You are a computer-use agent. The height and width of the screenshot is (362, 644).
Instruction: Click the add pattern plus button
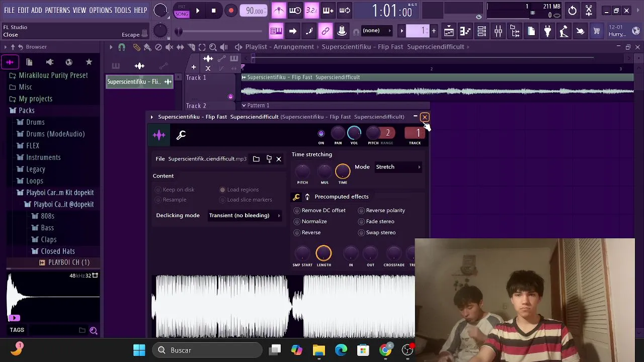pyautogui.click(x=434, y=31)
